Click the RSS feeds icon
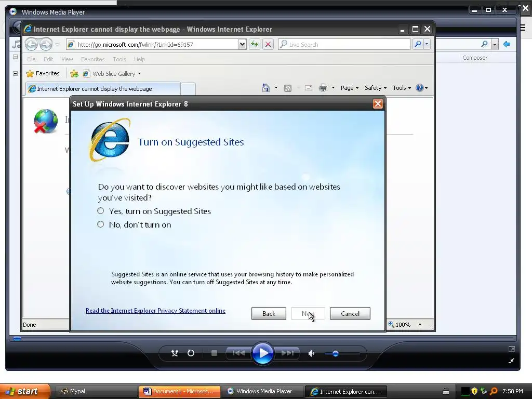This screenshot has width=532, height=399. 288,88
